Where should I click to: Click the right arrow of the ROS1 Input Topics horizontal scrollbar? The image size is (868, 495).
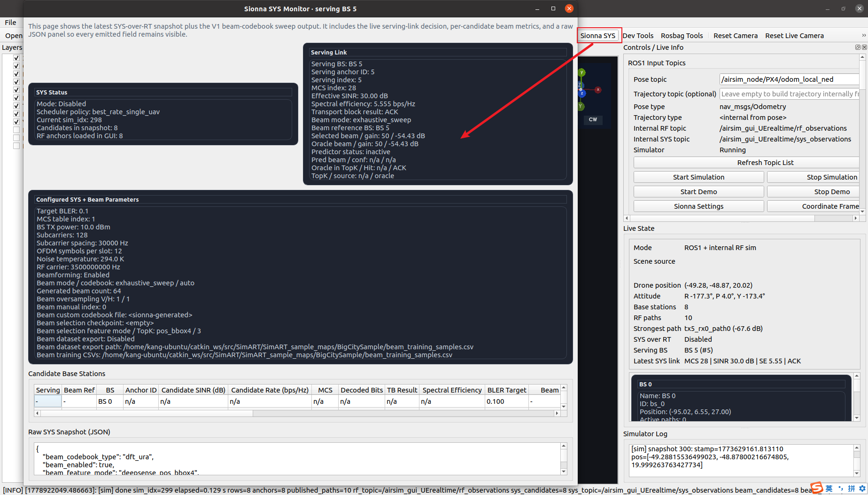click(856, 218)
